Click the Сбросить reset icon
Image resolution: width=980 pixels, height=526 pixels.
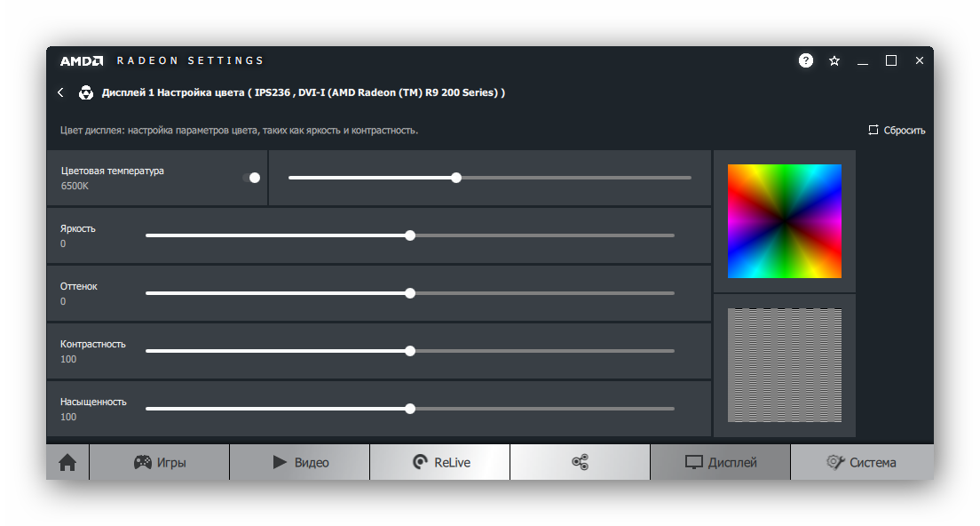click(873, 130)
